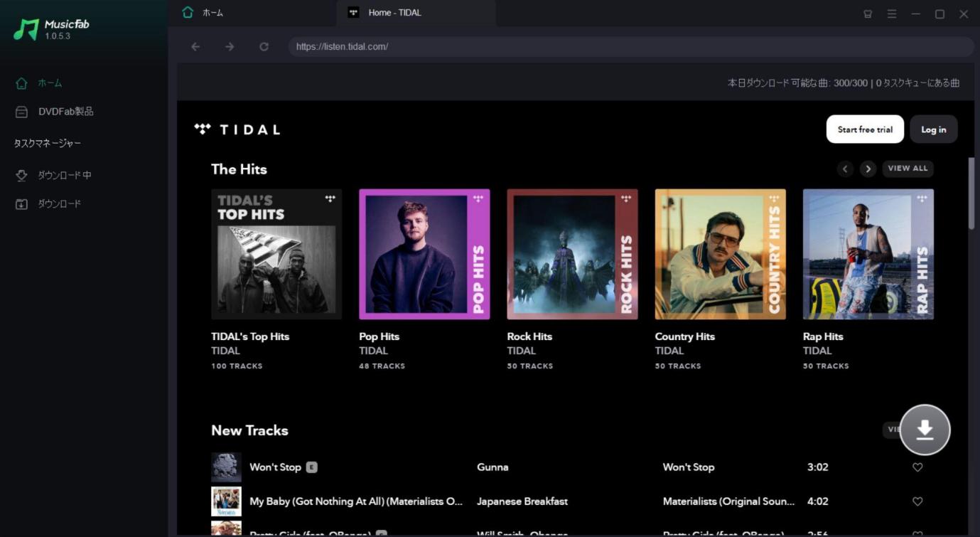Click the My Baby (Got Nothing At All) title
The height and width of the screenshot is (537, 980).
356,501
